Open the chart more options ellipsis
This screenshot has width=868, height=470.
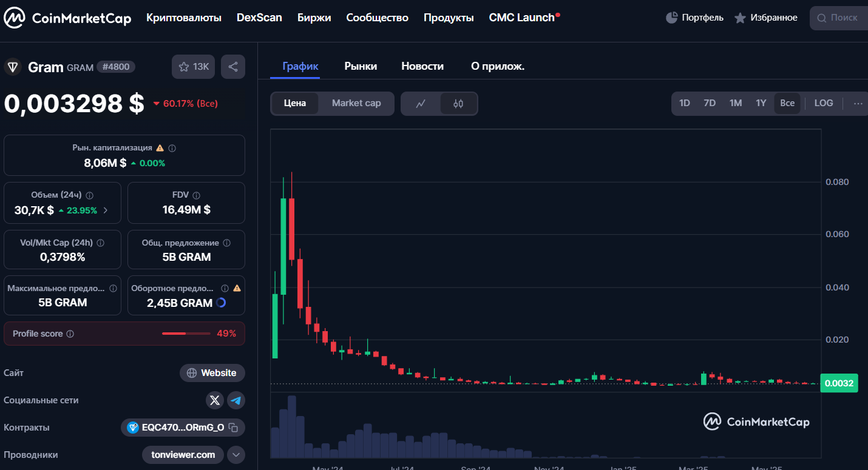tap(858, 103)
